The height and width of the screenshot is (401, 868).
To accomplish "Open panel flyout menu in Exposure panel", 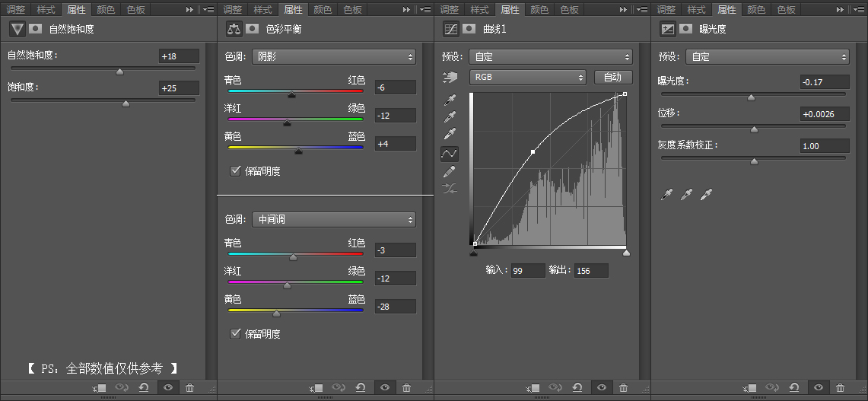I will tap(859, 9).
